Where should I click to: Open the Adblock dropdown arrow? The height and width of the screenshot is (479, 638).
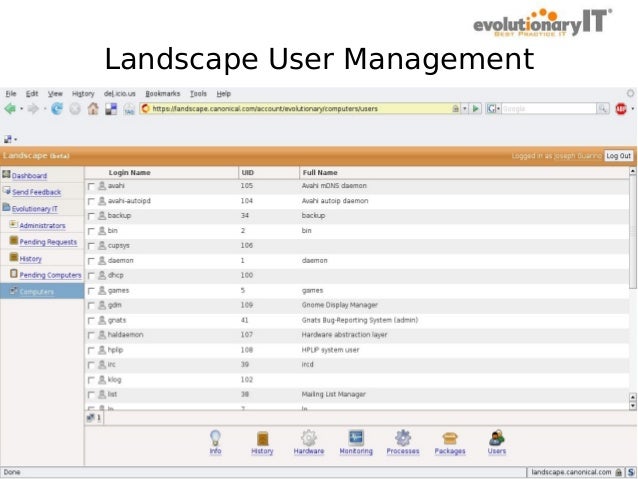pyautogui.click(x=632, y=109)
